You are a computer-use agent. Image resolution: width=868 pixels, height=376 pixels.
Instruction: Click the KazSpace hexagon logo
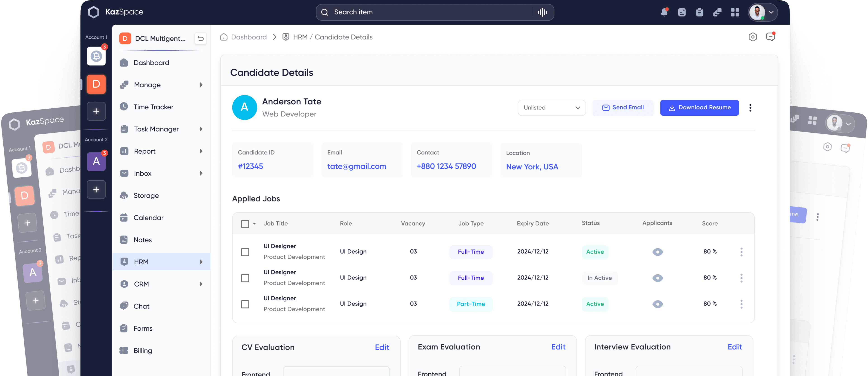point(93,12)
